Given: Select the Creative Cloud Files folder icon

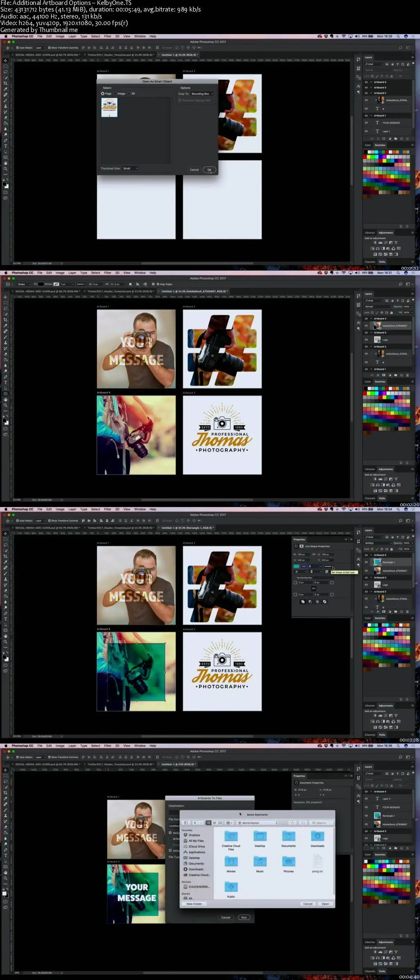Looking at the screenshot, I should coord(231,836).
